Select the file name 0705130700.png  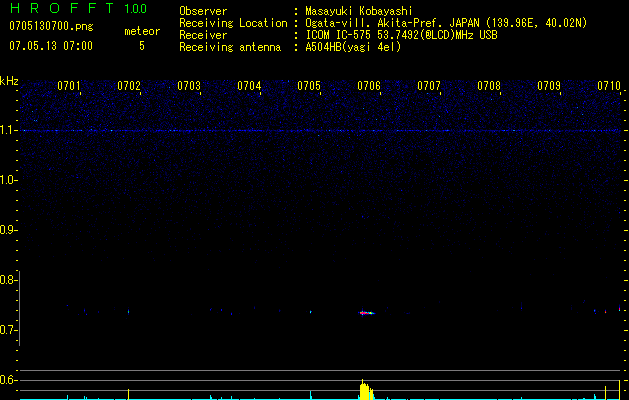[51, 26]
